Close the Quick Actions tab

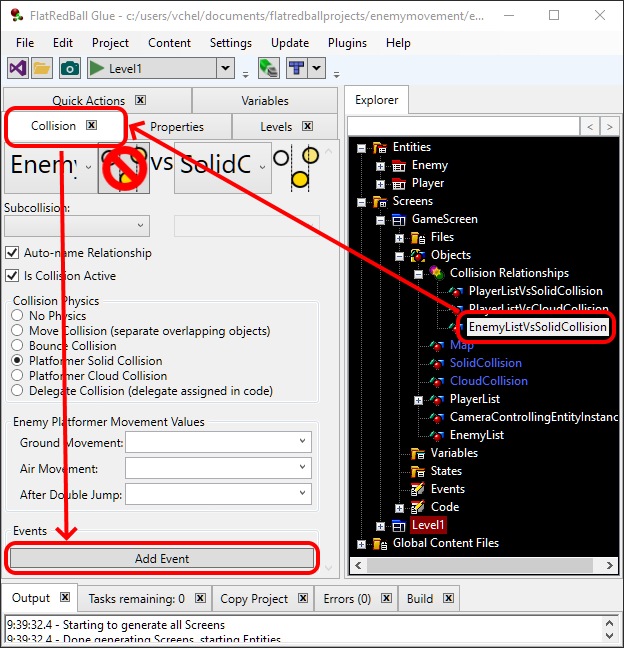coord(141,100)
